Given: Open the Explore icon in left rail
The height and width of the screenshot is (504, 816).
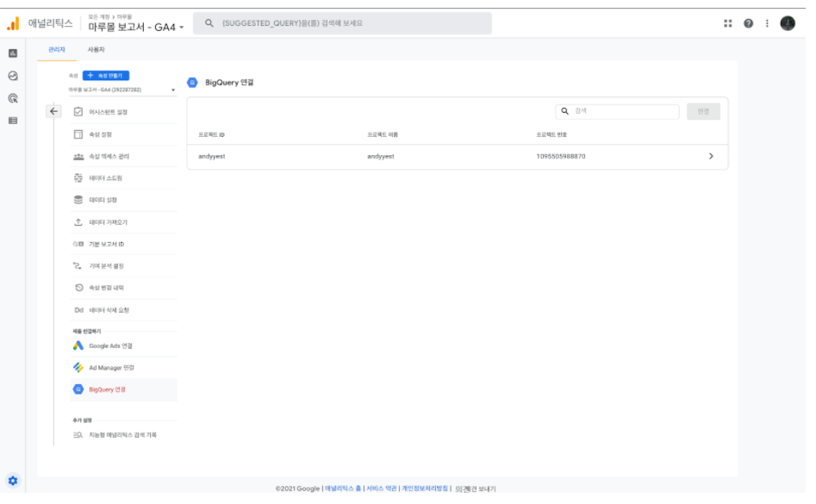Looking at the screenshot, I should coord(13,76).
